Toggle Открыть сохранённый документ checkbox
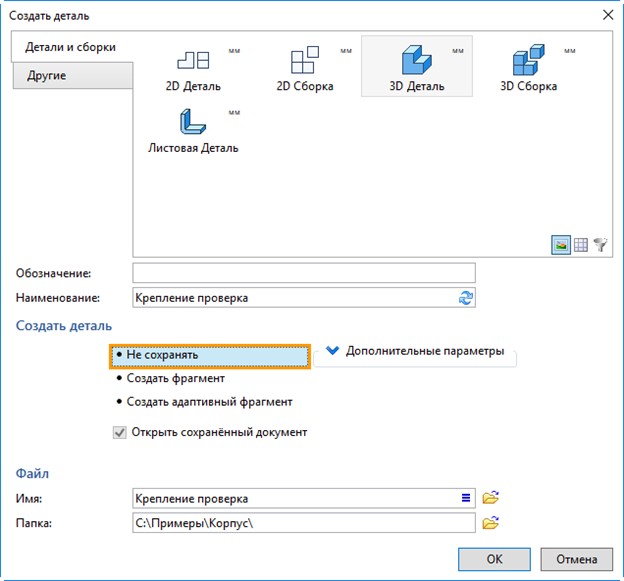The width and height of the screenshot is (624, 581). [x=120, y=432]
